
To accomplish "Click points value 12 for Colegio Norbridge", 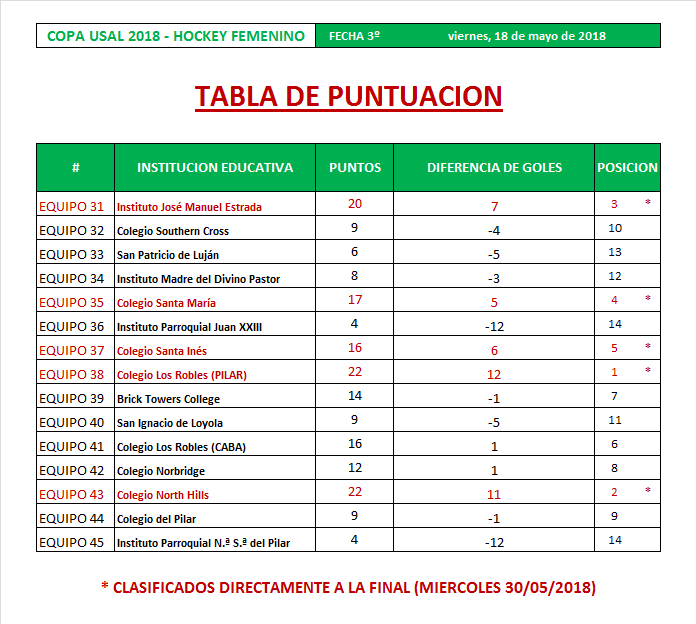I will tap(355, 467).
